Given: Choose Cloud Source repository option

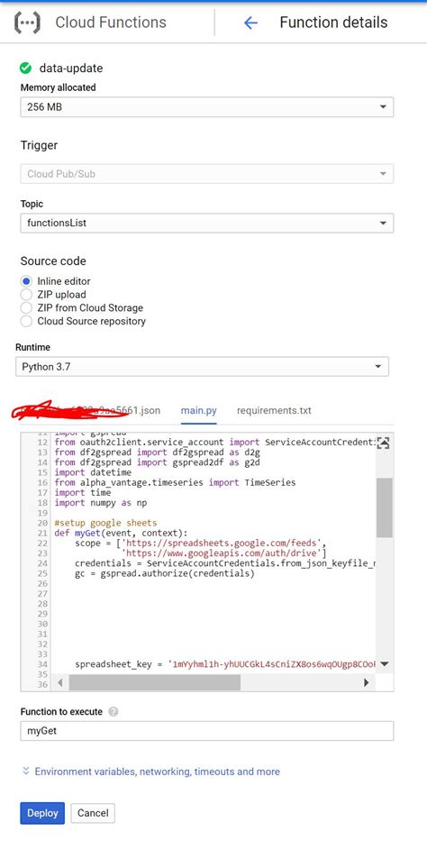Looking at the screenshot, I should click(26, 321).
